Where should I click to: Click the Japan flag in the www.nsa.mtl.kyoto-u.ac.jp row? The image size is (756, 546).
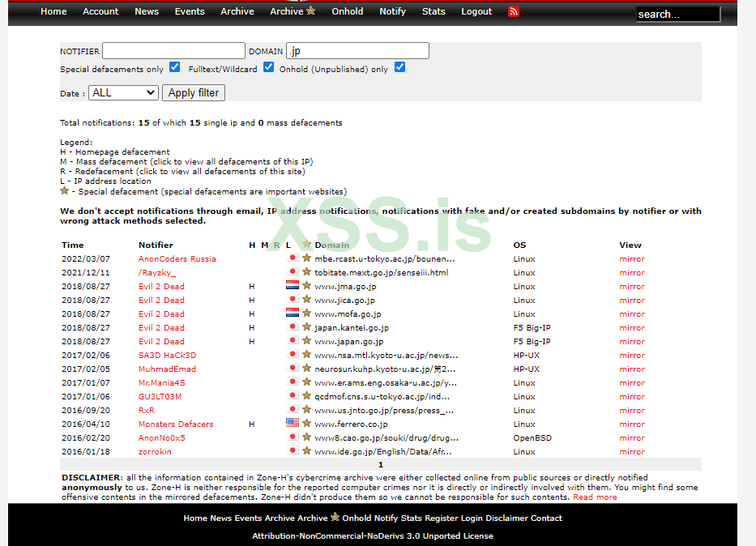point(293,354)
